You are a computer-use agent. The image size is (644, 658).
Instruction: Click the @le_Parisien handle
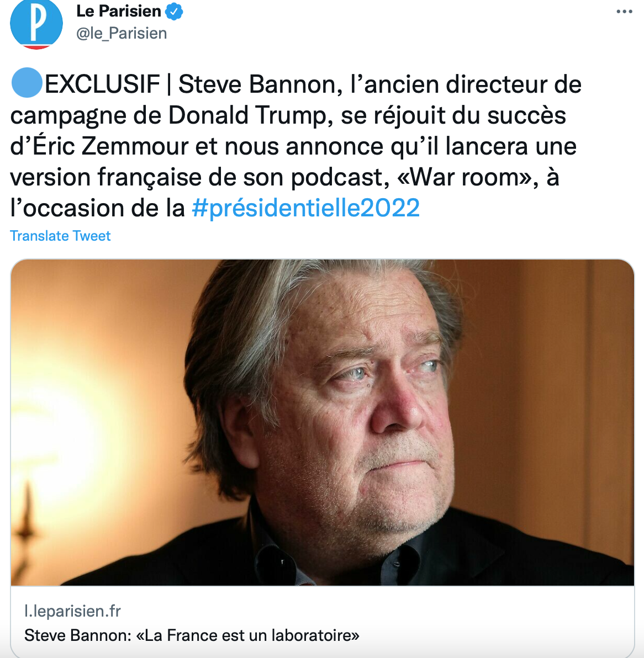point(119,33)
